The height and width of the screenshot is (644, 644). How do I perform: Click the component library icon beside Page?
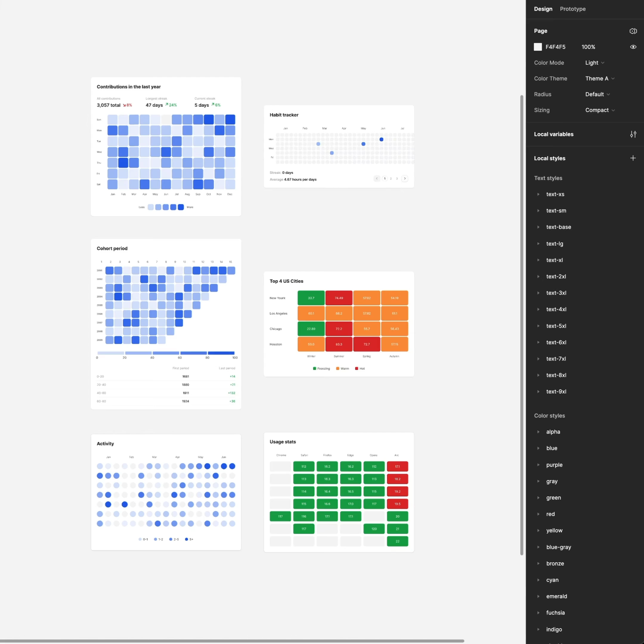[633, 31]
